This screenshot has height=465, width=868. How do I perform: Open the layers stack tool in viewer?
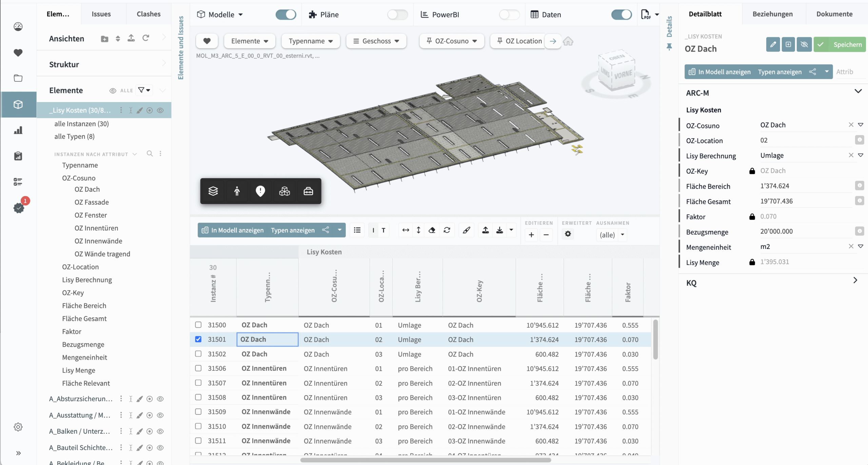[213, 191]
